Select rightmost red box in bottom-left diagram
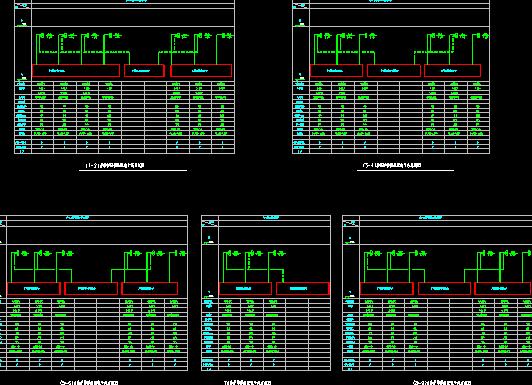The image size is (532, 385). [x=149, y=289]
